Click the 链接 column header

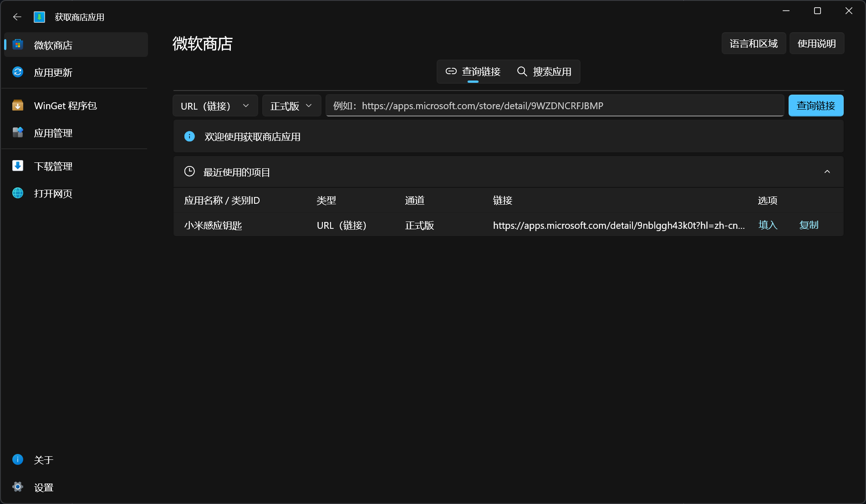coord(503,200)
